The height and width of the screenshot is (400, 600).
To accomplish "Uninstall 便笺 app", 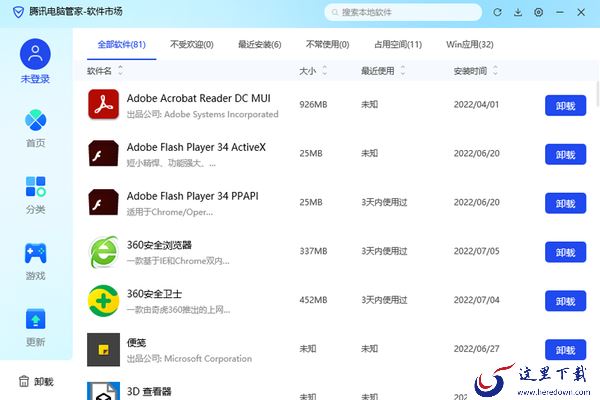I will 566,350.
